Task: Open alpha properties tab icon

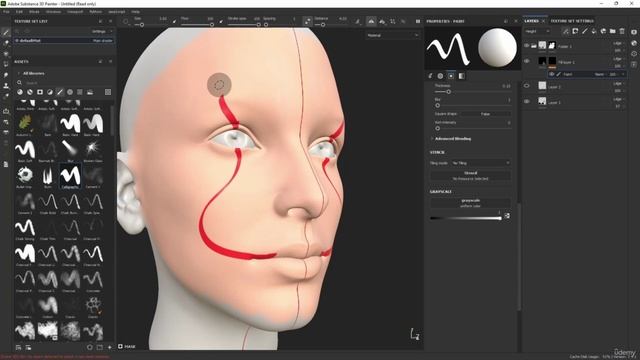Action: pyautogui.click(x=440, y=76)
